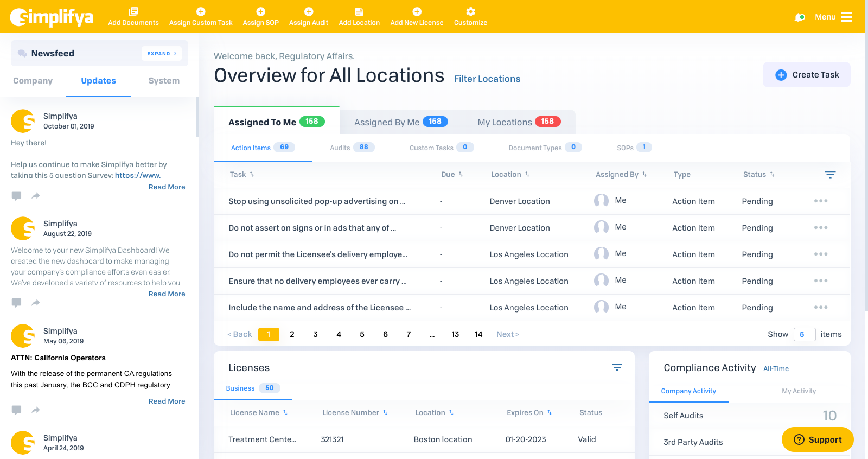Go to page 2 of tasks
868x459 pixels.
click(x=292, y=334)
